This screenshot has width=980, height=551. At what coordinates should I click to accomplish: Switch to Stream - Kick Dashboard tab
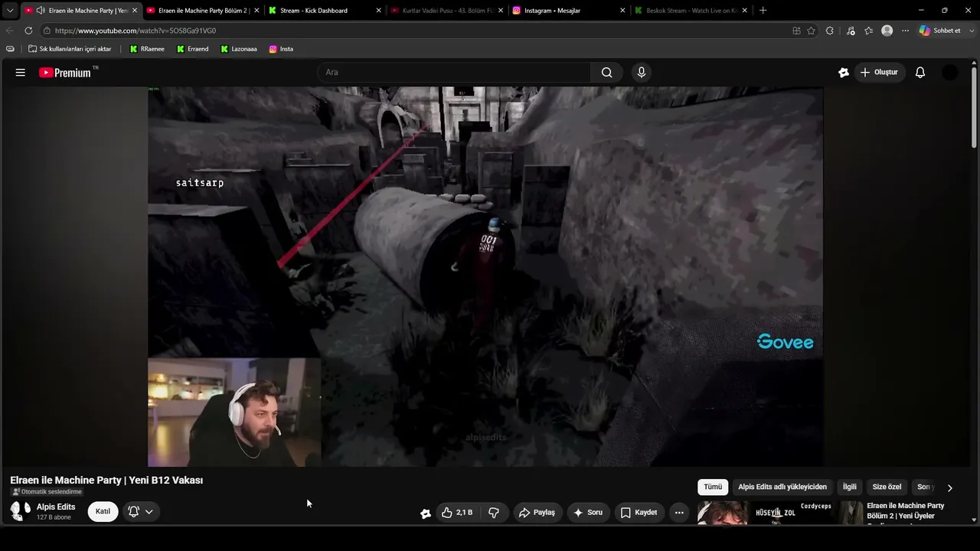325,11
